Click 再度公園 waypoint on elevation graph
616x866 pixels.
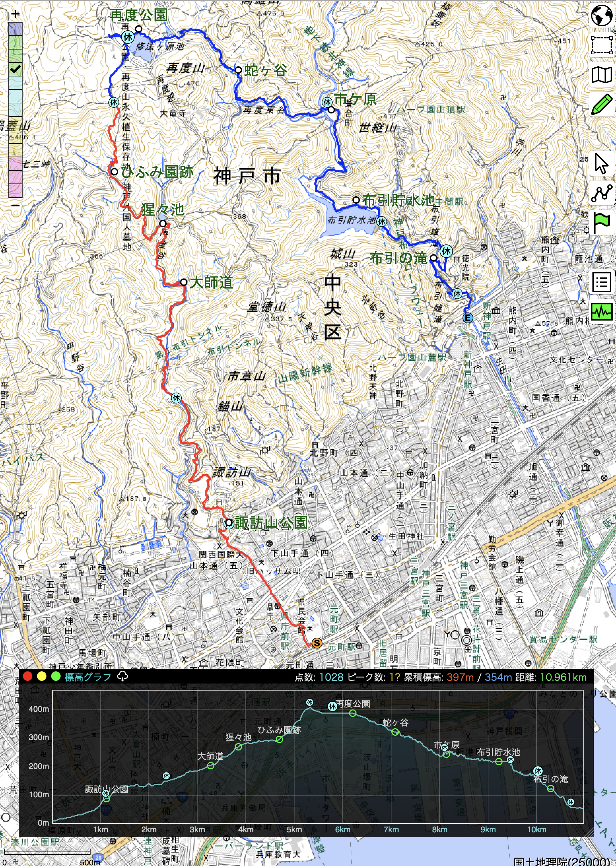tap(353, 713)
